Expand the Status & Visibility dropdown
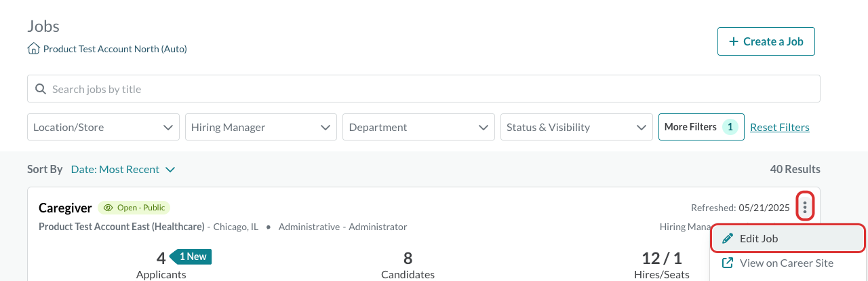This screenshot has height=281, width=868. 576,127
